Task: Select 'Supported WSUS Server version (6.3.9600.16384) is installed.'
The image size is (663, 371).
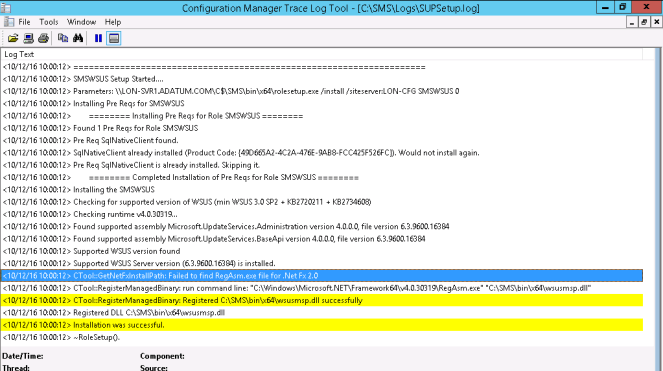Action: (x=322, y=263)
